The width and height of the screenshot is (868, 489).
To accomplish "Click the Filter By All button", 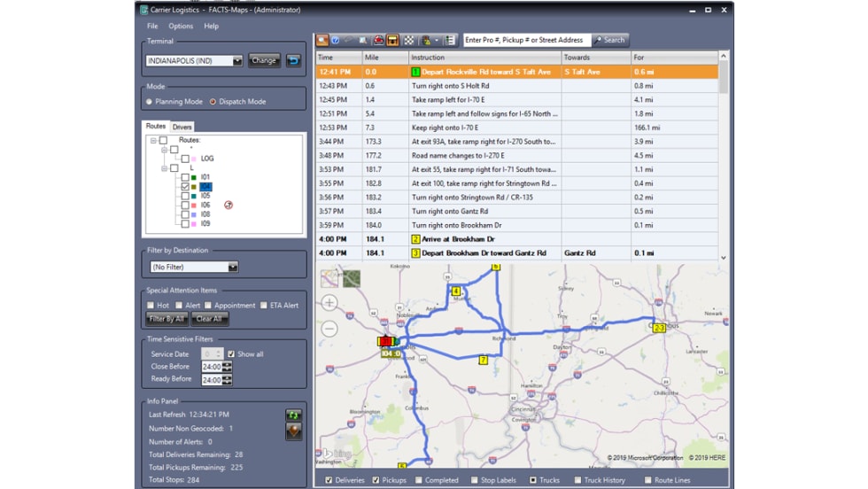I will click(166, 319).
